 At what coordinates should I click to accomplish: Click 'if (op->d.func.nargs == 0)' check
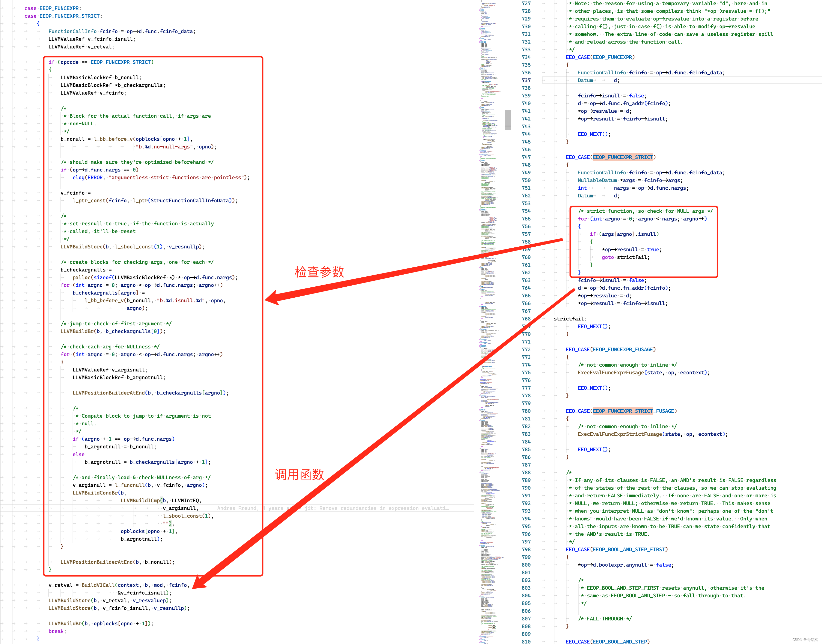[x=100, y=170]
